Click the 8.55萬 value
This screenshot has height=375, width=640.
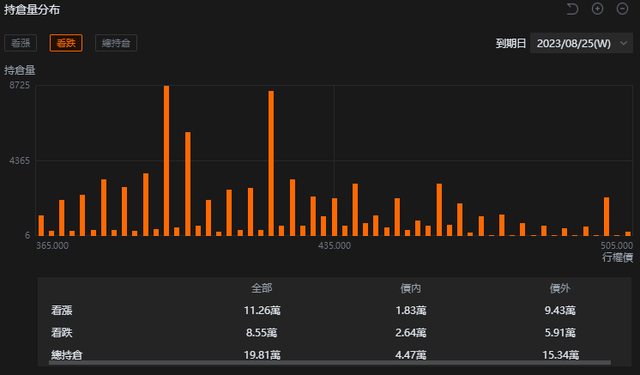click(262, 333)
